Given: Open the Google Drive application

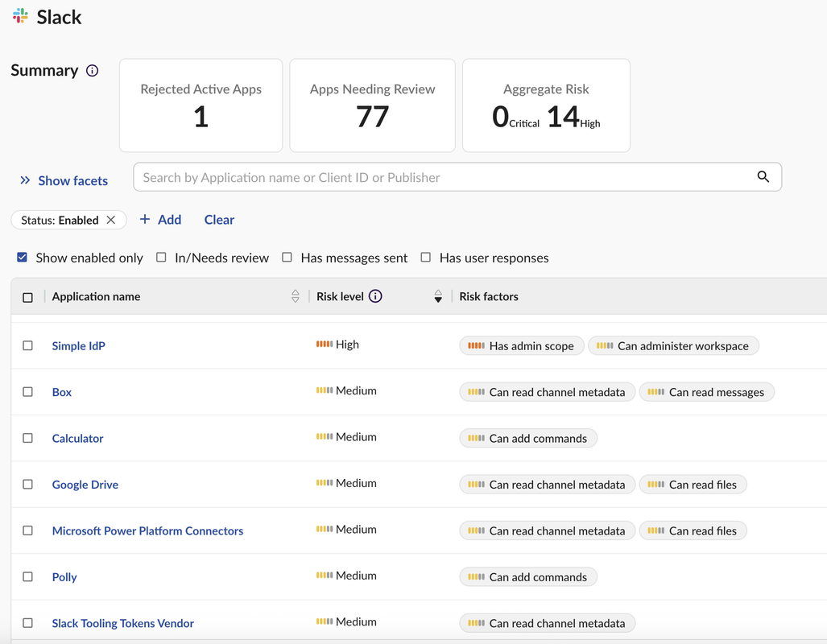Looking at the screenshot, I should (x=85, y=485).
